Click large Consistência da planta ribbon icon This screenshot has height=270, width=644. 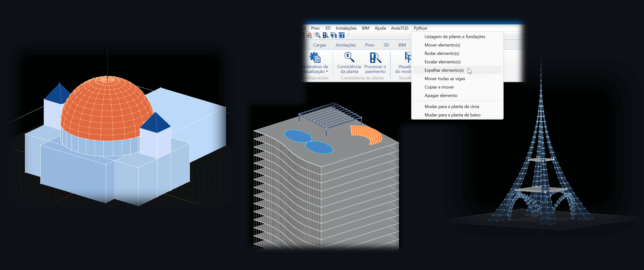(x=349, y=58)
